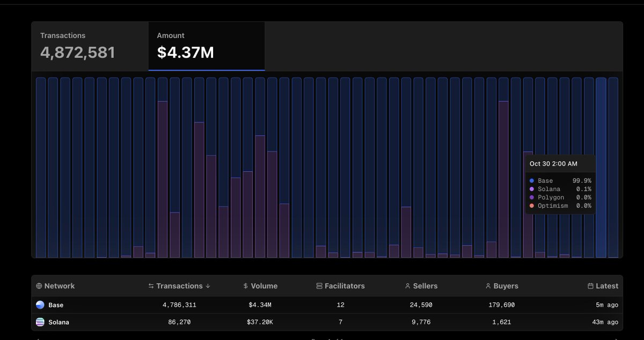This screenshot has height=340, width=644.
Task: Click the globe icon in Network header
Action: click(39, 286)
